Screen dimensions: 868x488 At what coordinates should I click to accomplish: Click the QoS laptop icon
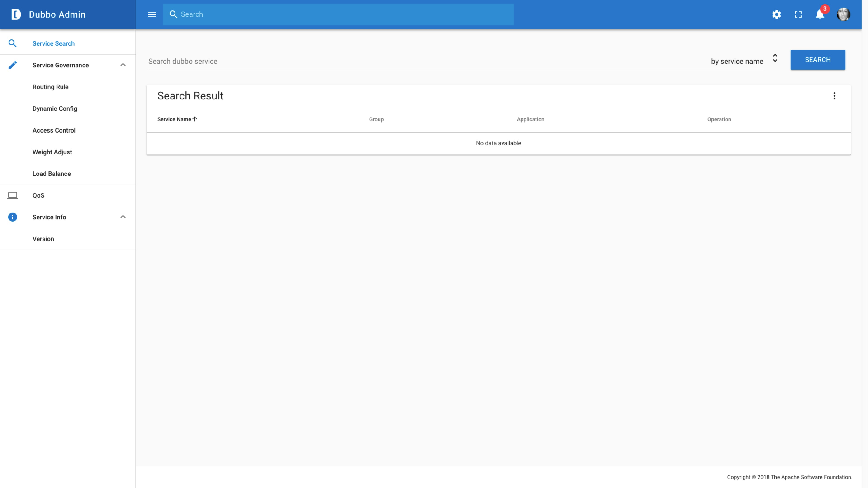(12, 195)
